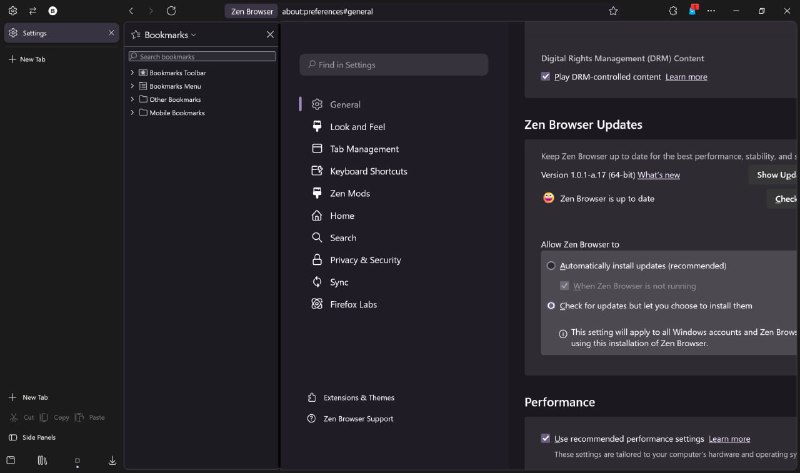Viewport: 800px width, 473px height.
Task: Select Automatically install updates radio option
Action: [551, 266]
